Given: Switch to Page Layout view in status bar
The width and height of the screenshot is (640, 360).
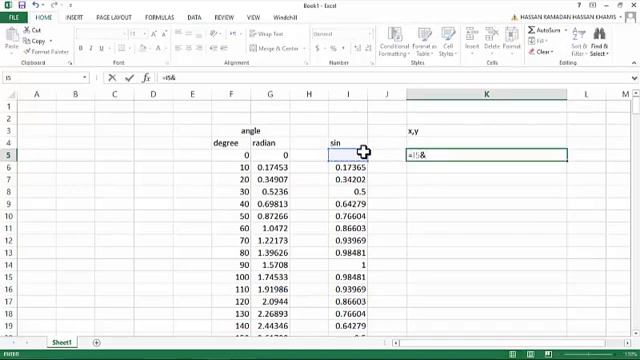Looking at the screenshot, I should pos(530,354).
